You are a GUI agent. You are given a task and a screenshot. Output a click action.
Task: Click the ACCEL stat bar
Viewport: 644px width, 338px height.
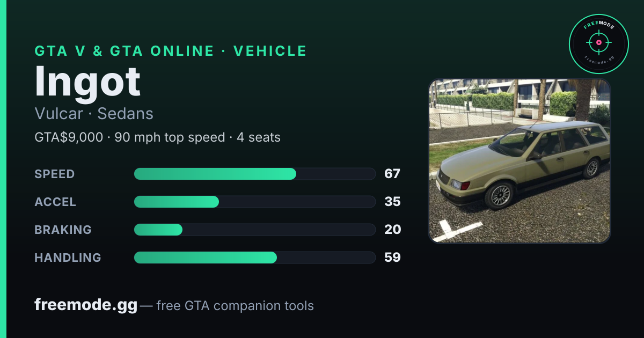pyautogui.click(x=254, y=202)
